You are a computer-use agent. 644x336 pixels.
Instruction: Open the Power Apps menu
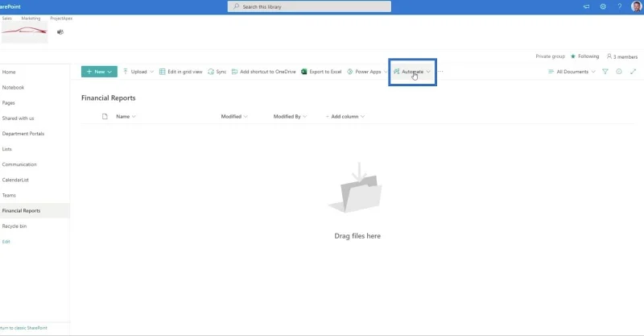click(367, 72)
